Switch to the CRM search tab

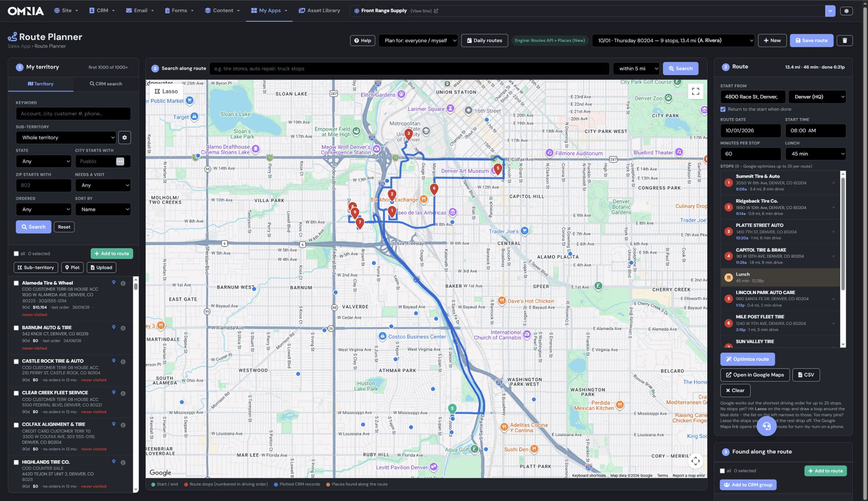coord(106,84)
